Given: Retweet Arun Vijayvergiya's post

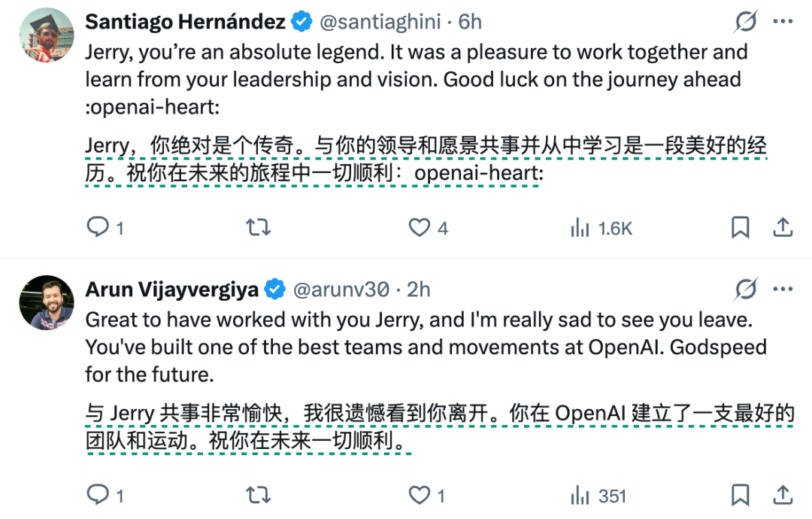Looking at the screenshot, I should [259, 495].
